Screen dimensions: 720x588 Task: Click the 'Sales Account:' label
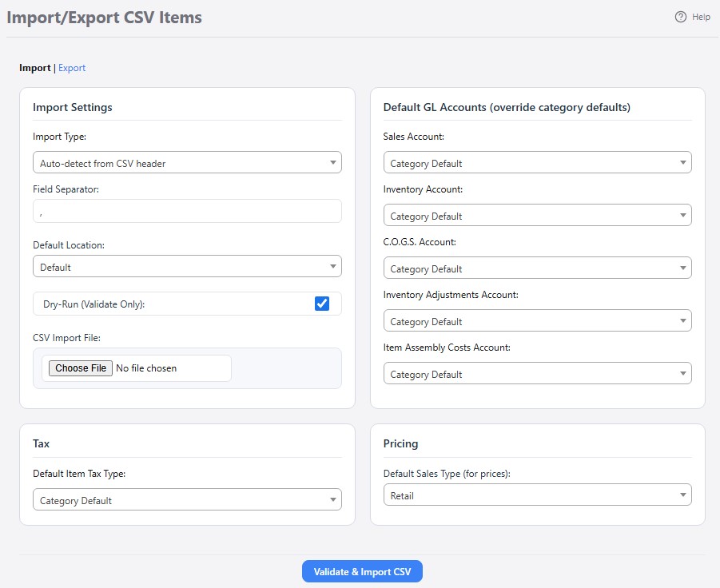pyautogui.click(x=414, y=137)
